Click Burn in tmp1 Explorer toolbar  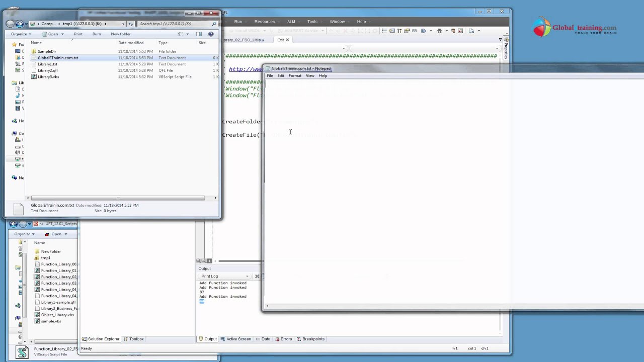[x=97, y=34]
